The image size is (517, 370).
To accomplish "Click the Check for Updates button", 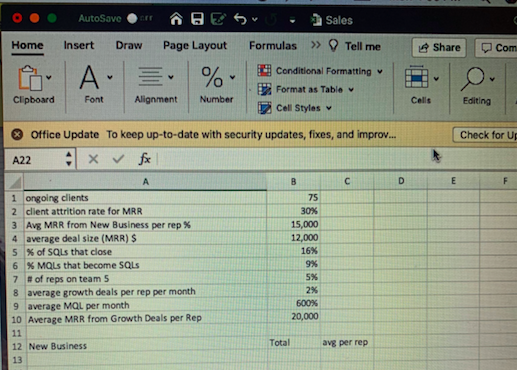I will pos(485,135).
